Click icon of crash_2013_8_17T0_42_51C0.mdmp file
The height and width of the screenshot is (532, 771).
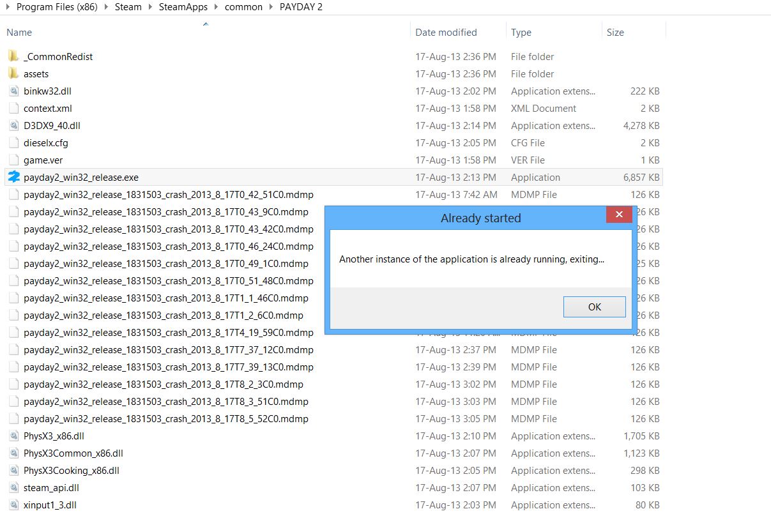click(13, 194)
